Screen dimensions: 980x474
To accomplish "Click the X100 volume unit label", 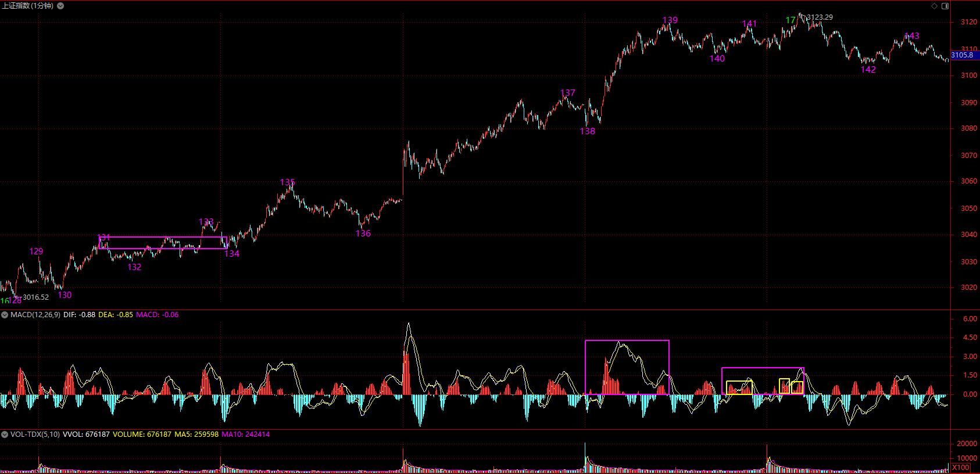I will pyautogui.click(x=961, y=468).
